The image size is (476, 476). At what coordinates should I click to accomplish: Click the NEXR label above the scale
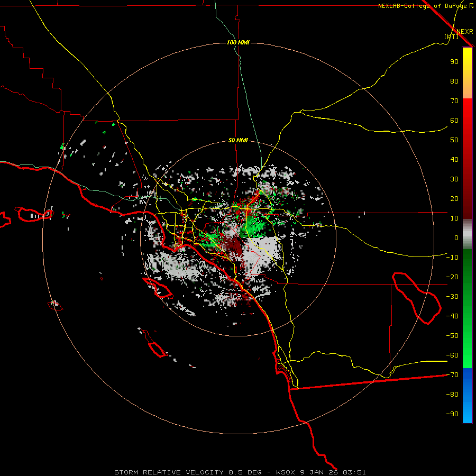464,32
